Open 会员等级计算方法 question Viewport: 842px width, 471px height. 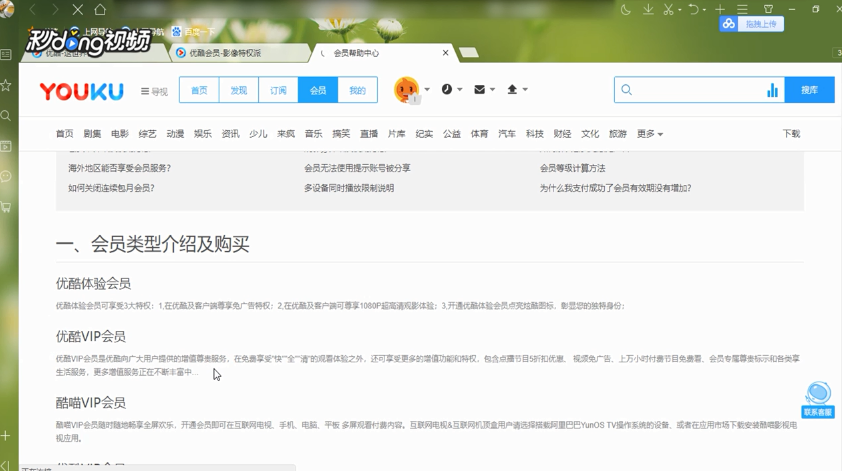[x=572, y=168]
